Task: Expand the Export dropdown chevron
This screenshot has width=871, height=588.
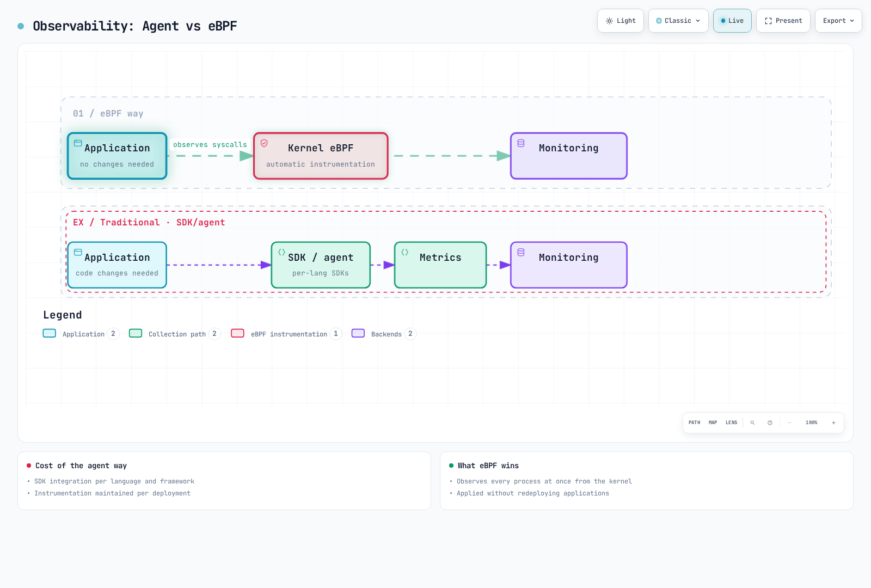Action: (x=852, y=21)
